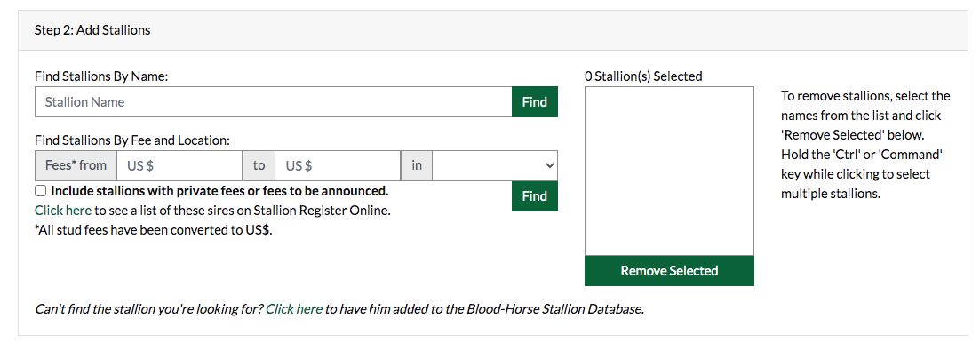Screen dimensions: 980x343
Task: Click the Stallion Name search field
Action: [x=273, y=102]
